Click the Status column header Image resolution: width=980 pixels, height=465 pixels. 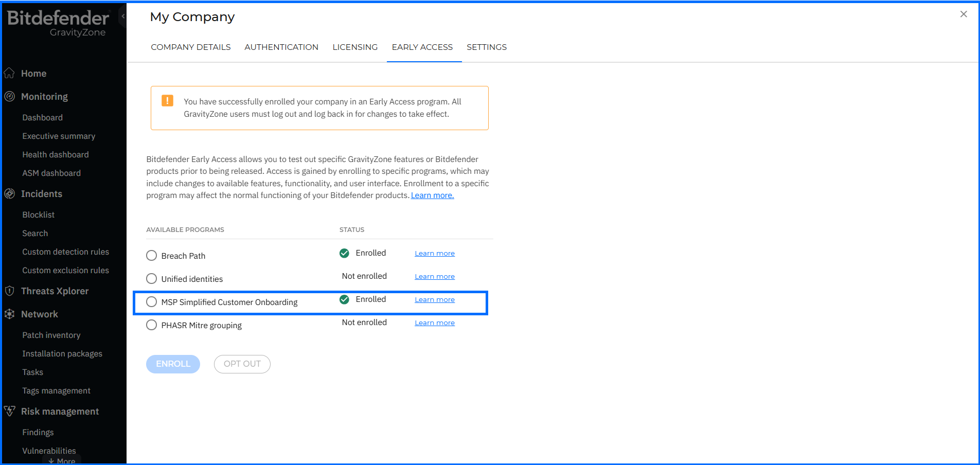click(x=352, y=230)
